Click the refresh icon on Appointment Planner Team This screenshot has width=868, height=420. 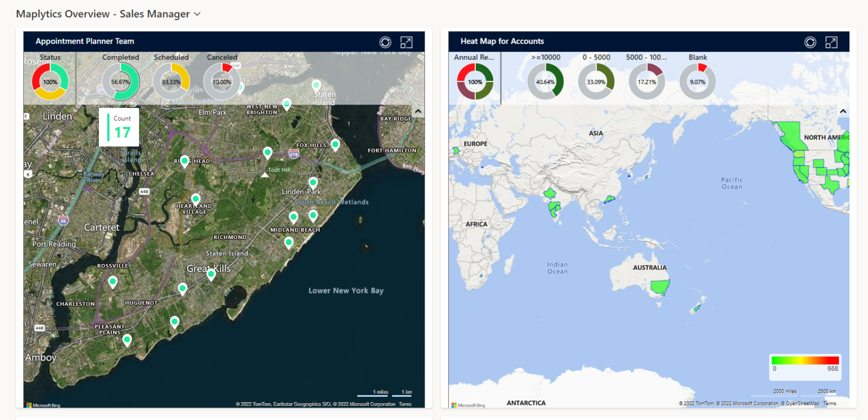(x=385, y=41)
